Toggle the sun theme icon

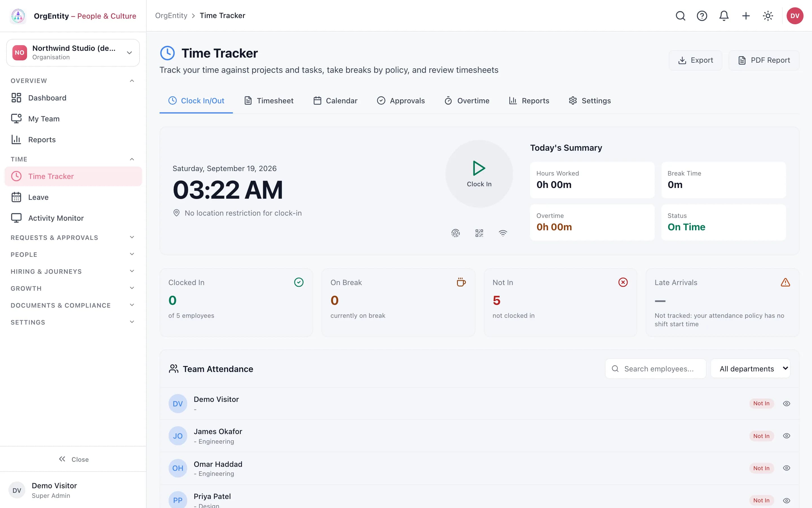pyautogui.click(x=768, y=16)
